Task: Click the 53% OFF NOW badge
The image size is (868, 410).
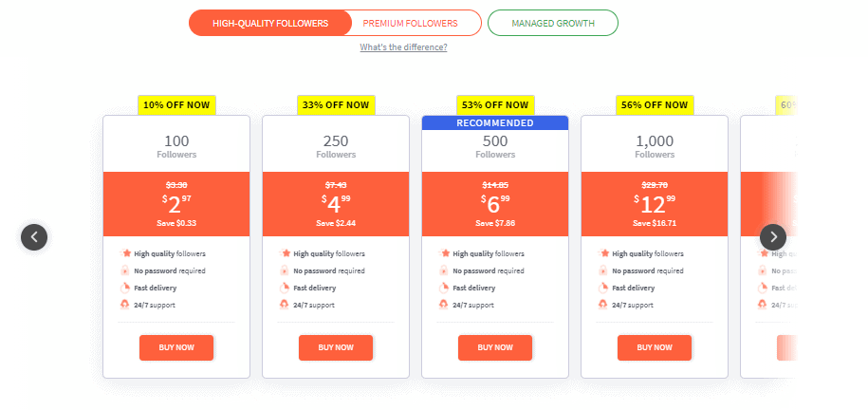Action: [x=495, y=104]
